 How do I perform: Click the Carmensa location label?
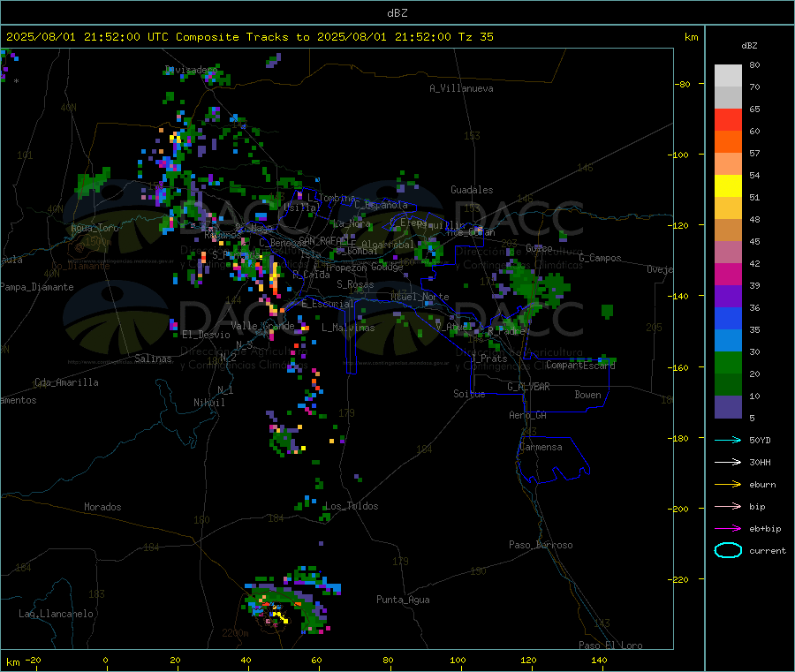coord(541,447)
